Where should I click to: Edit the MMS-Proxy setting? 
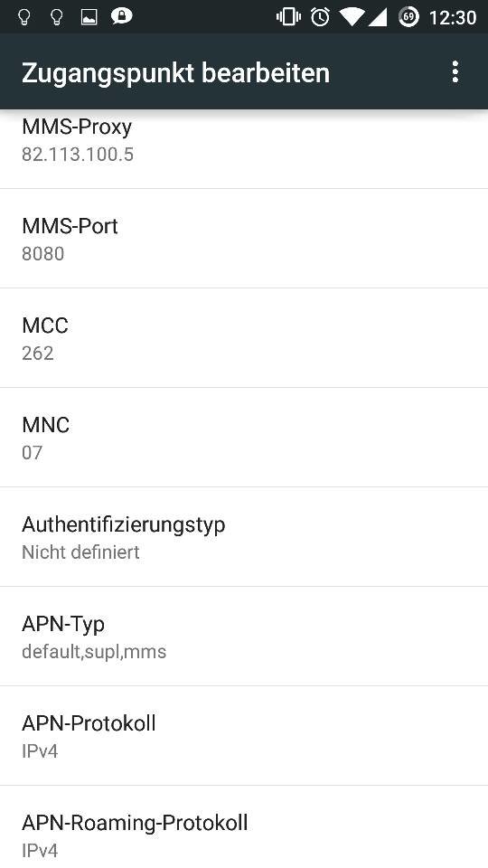point(244,149)
